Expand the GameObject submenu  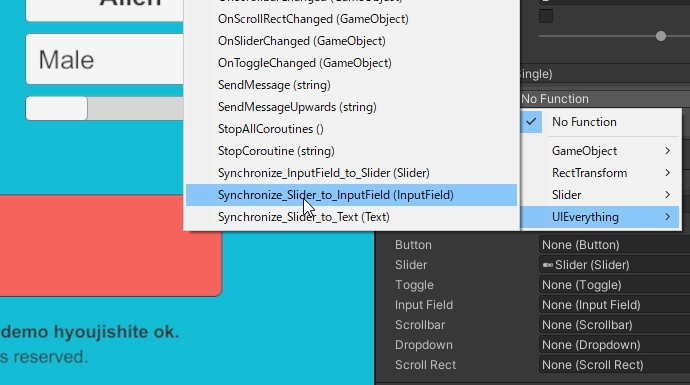click(x=601, y=151)
